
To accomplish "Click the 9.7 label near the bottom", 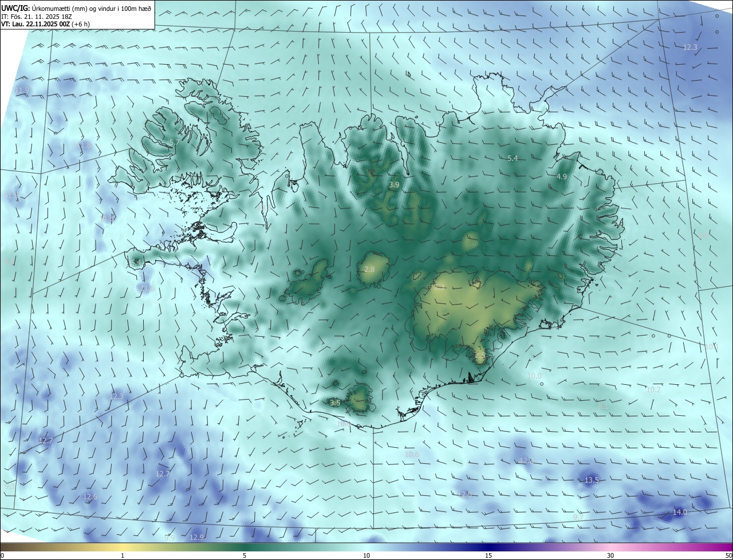I will coord(578,518).
